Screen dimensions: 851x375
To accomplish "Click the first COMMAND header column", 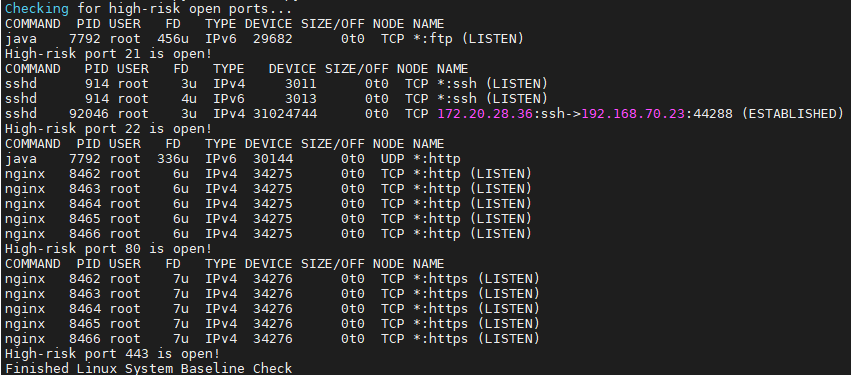I will tap(33, 24).
